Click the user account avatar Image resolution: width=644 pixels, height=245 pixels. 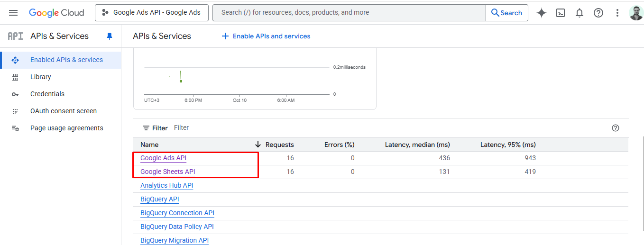click(636, 13)
